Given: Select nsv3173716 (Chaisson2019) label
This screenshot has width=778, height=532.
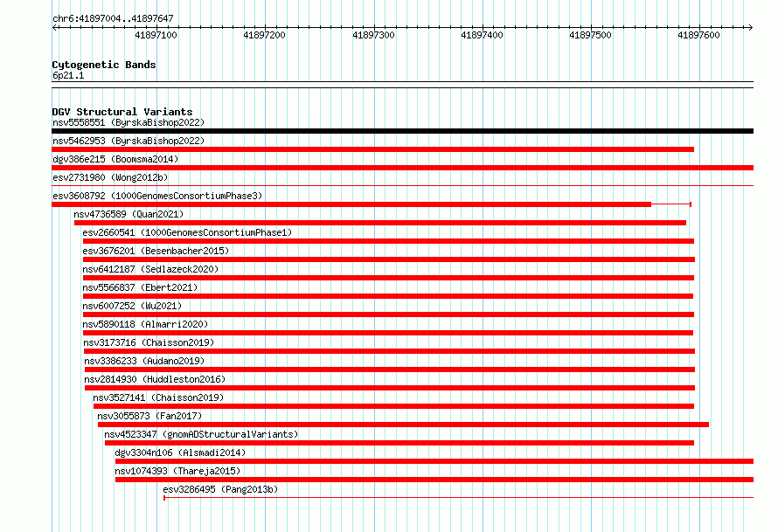Looking at the screenshot, I should pyautogui.click(x=149, y=342).
